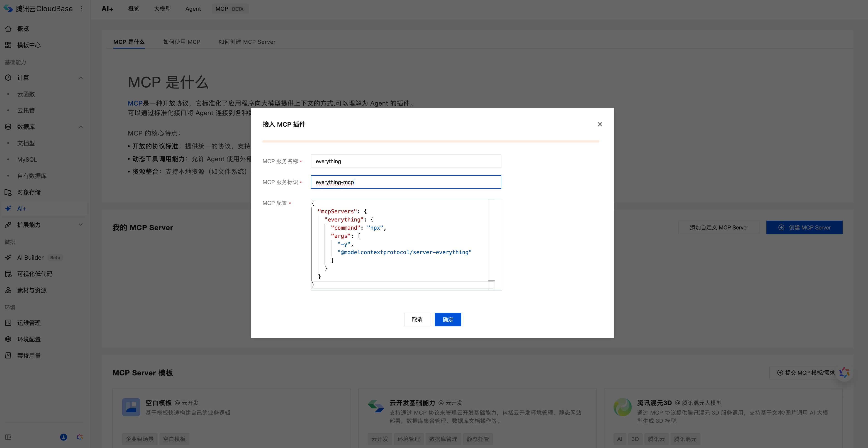
Task: Click the 环境配置 cube icon
Action: [x=8, y=339]
